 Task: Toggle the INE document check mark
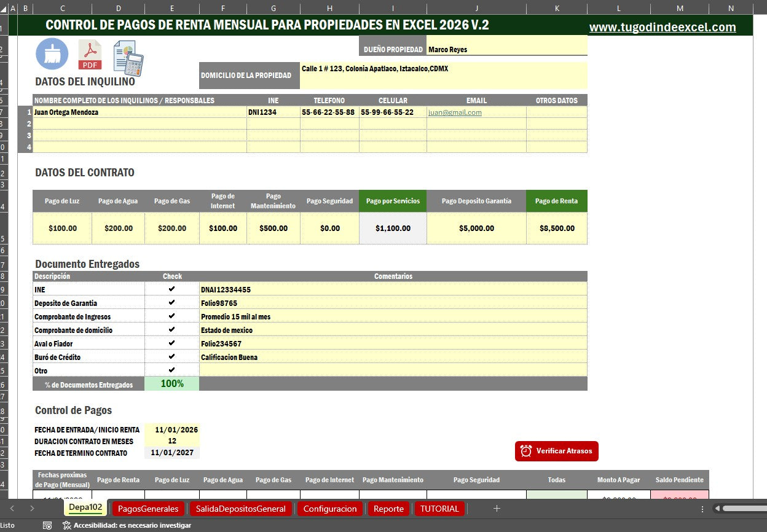(173, 289)
